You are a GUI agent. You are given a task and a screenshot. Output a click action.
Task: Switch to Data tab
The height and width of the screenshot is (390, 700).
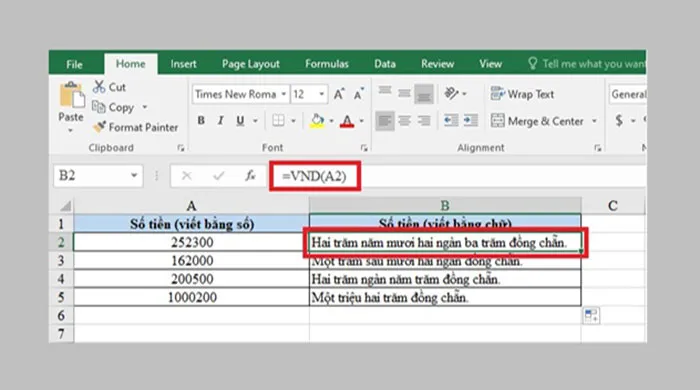coord(385,64)
